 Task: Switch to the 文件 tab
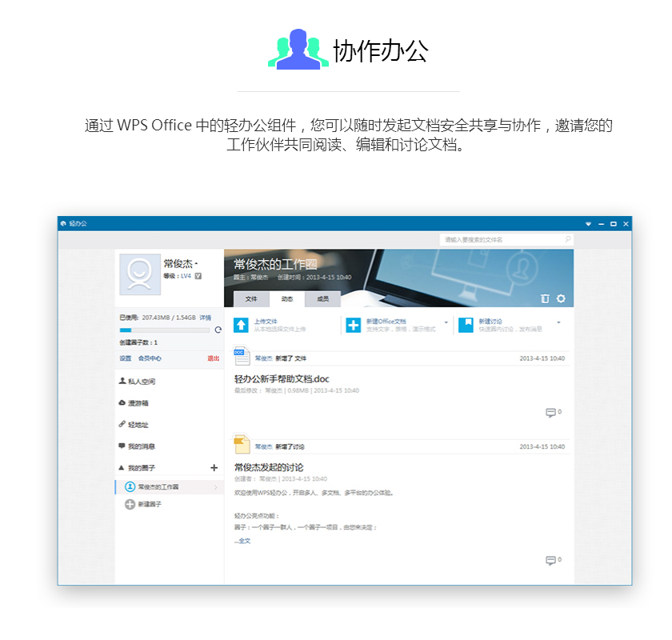coord(251,299)
